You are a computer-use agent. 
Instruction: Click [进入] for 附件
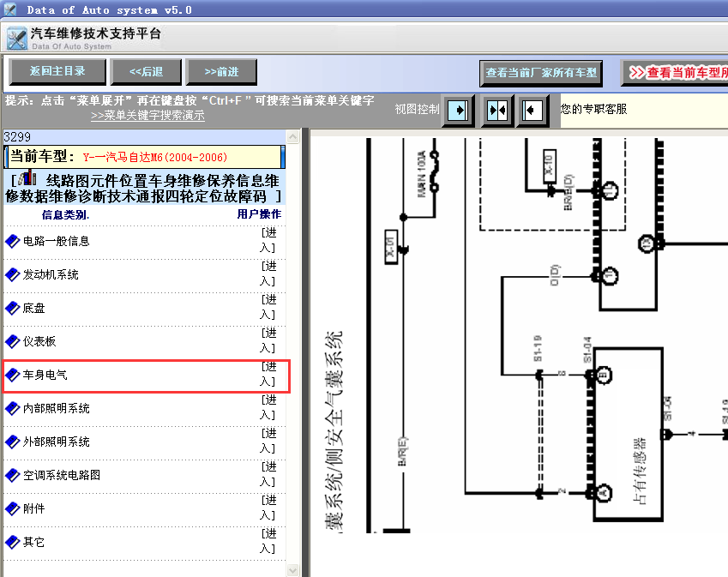click(268, 508)
